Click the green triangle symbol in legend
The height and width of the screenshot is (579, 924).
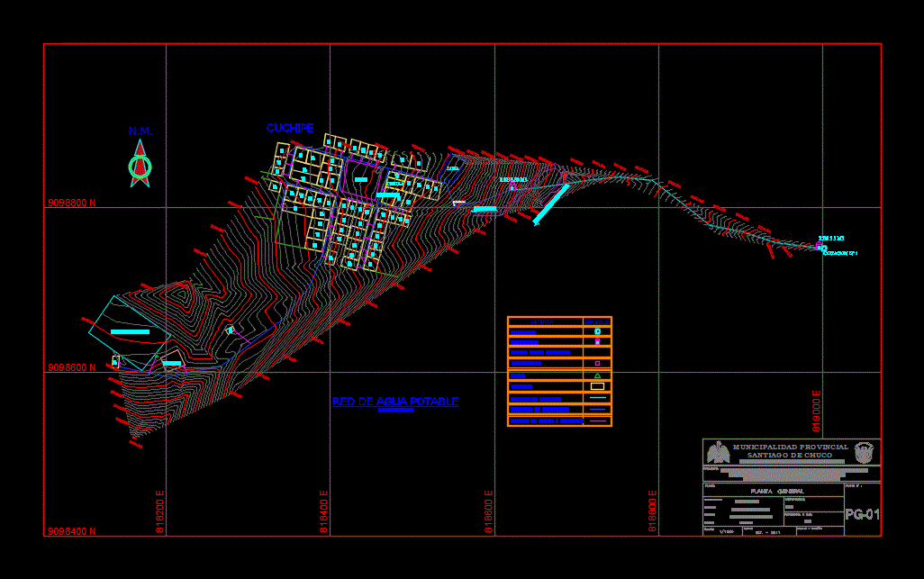click(x=597, y=375)
